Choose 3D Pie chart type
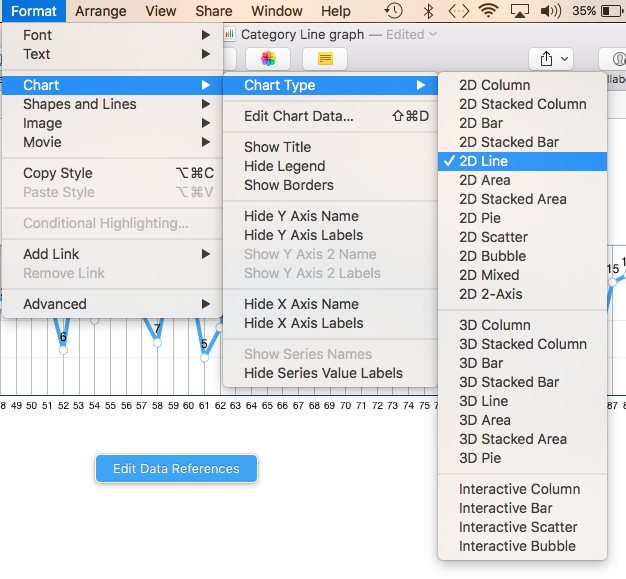 tap(480, 458)
